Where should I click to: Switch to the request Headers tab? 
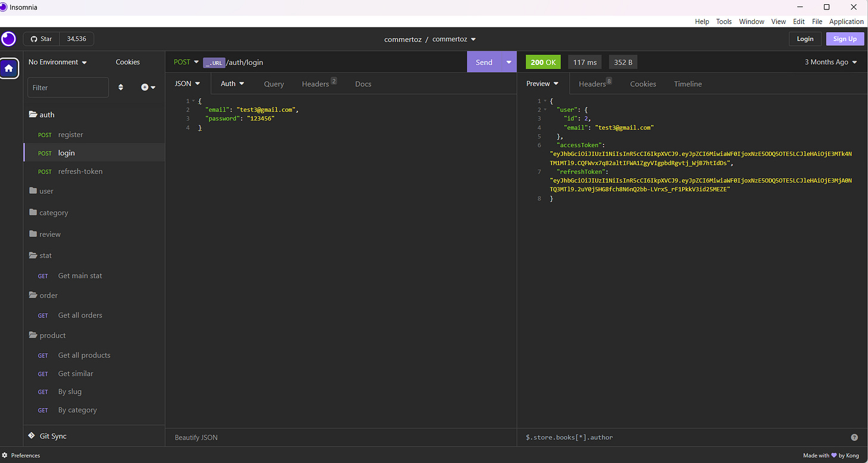coord(319,84)
